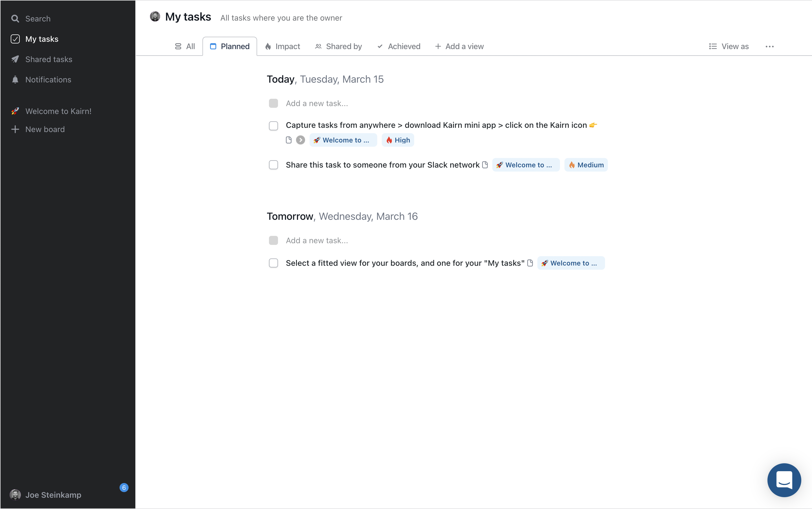Mark Share this task to someone complete

point(273,164)
